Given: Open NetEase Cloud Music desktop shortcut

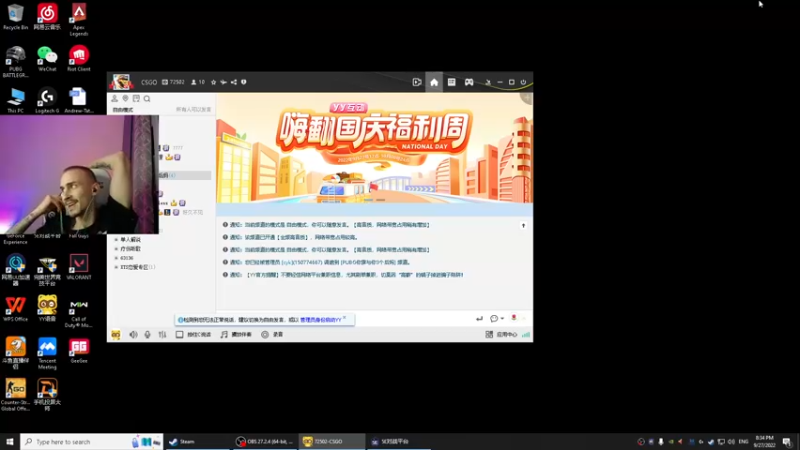Looking at the screenshot, I should (47, 17).
